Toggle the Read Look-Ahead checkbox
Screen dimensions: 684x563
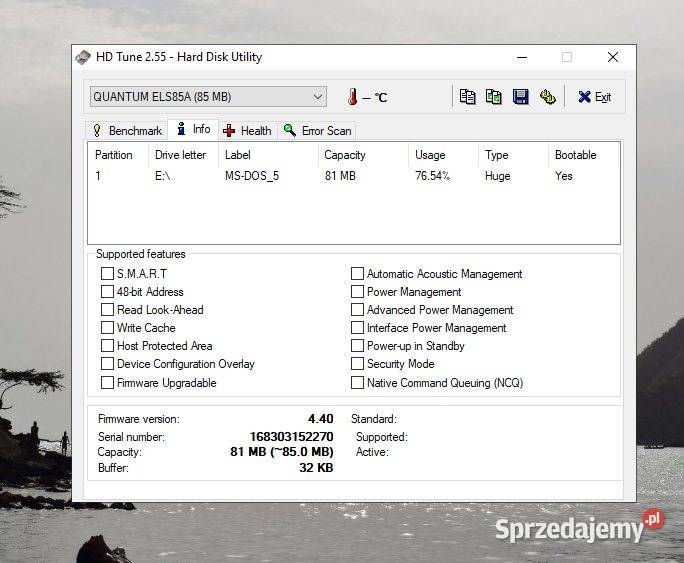(107, 310)
